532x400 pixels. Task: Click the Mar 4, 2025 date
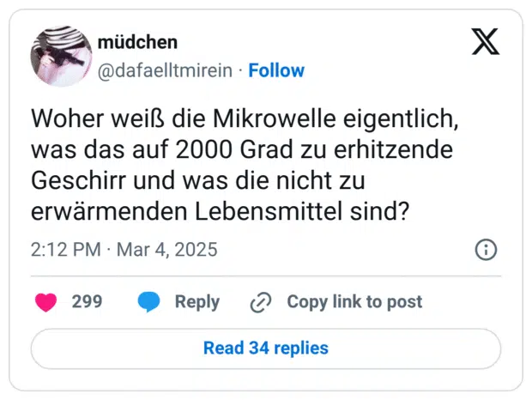pyautogui.click(x=166, y=250)
